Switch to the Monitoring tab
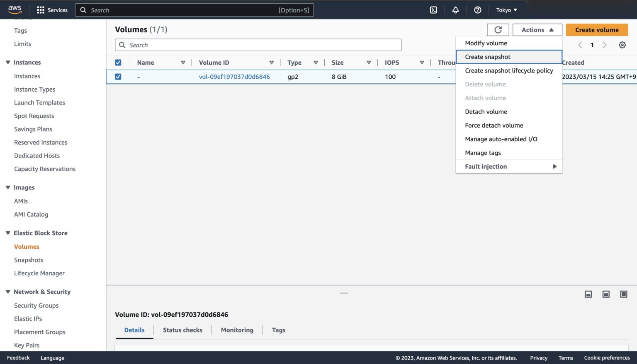Screen dimensions: 637x364 click(x=237, y=330)
